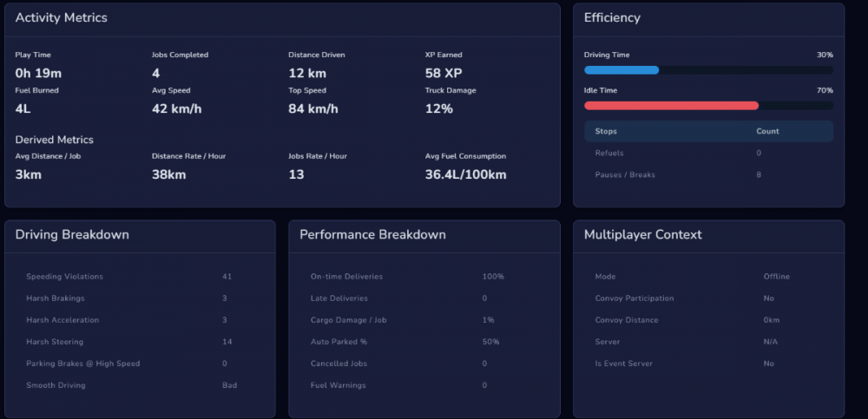This screenshot has width=868, height=419.
Task: Click the Idle Time progress bar
Action: [x=707, y=106]
